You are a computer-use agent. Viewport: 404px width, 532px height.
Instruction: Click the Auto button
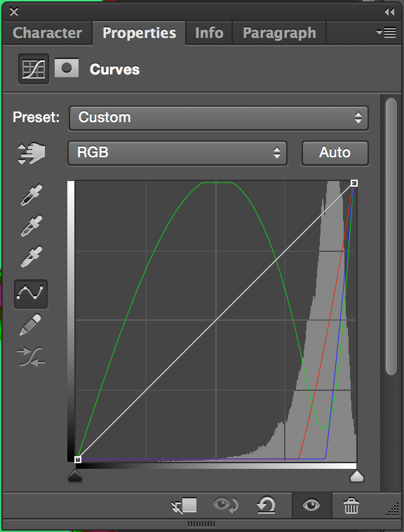point(335,153)
